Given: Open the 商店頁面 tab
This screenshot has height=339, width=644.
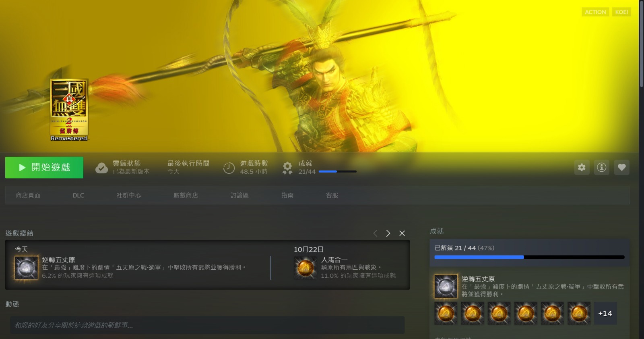Looking at the screenshot, I should click(28, 195).
